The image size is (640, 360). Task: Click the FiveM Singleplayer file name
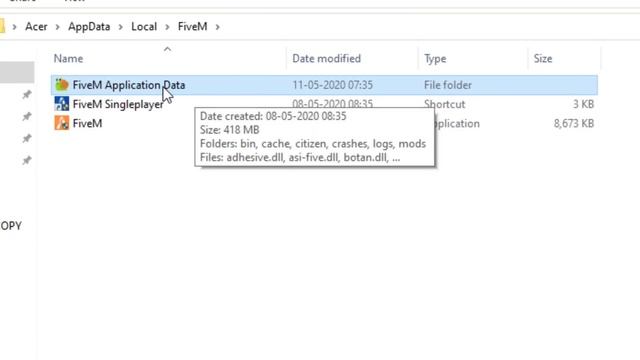[118, 104]
